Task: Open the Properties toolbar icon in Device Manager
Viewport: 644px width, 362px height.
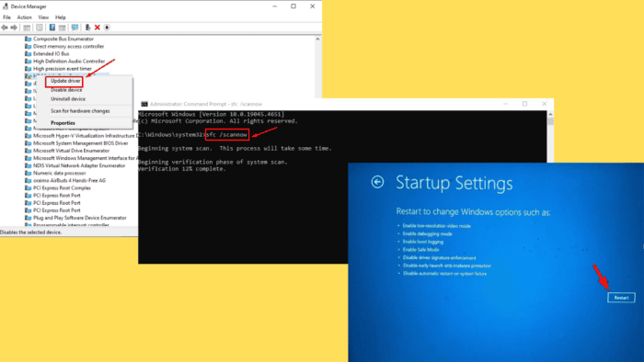Action: [x=40, y=28]
